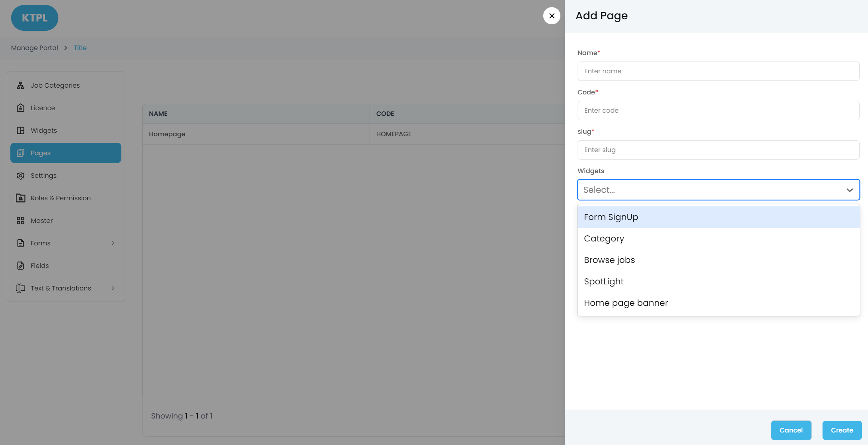Expand the Forms submenu chevron
The height and width of the screenshot is (445, 868).
[x=113, y=243]
